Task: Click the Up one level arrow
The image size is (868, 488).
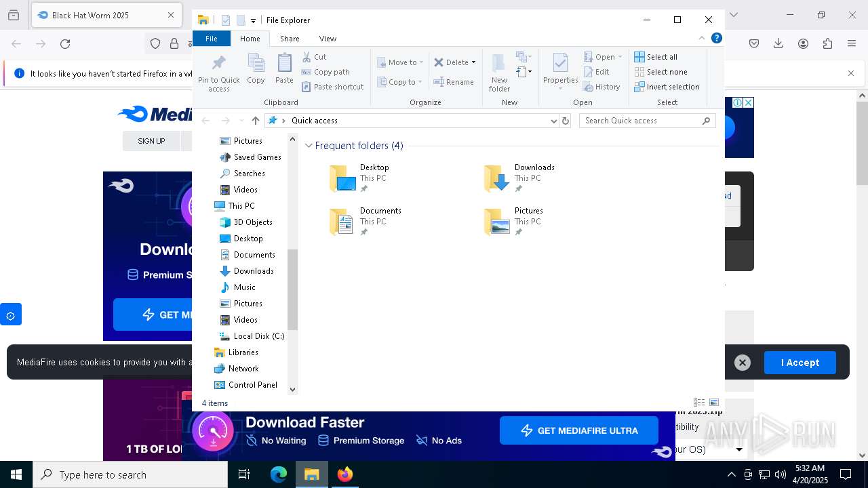Action: point(256,121)
